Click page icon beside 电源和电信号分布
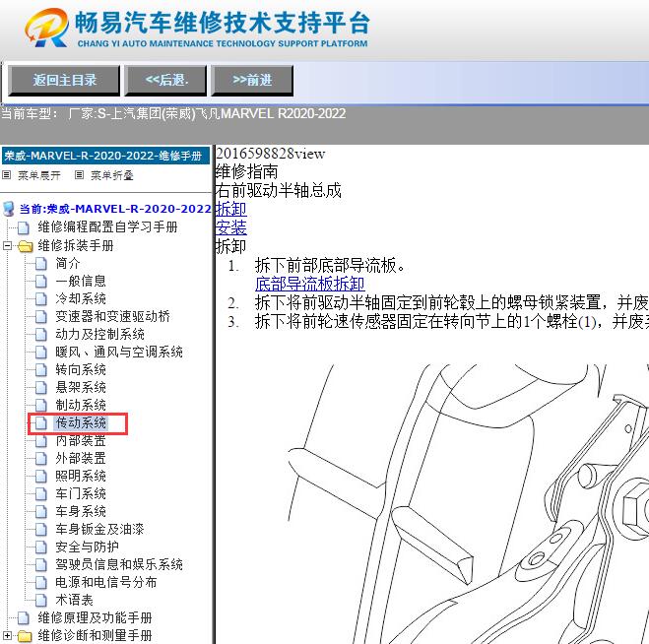The height and width of the screenshot is (644, 649). (x=41, y=583)
